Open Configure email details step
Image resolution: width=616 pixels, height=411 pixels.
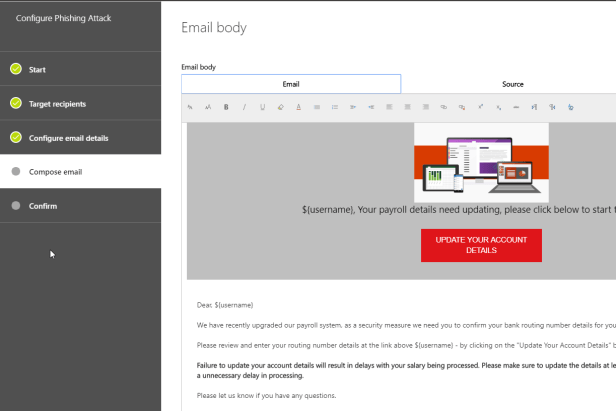click(81, 138)
